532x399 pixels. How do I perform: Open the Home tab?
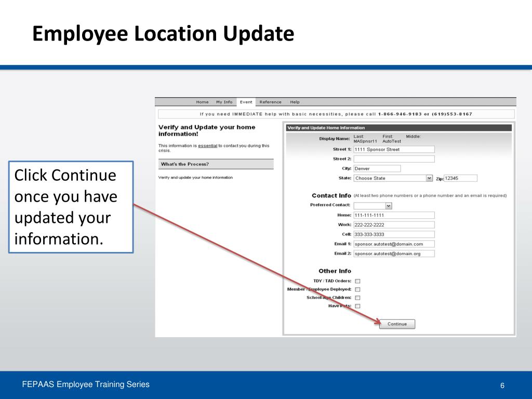(x=202, y=102)
